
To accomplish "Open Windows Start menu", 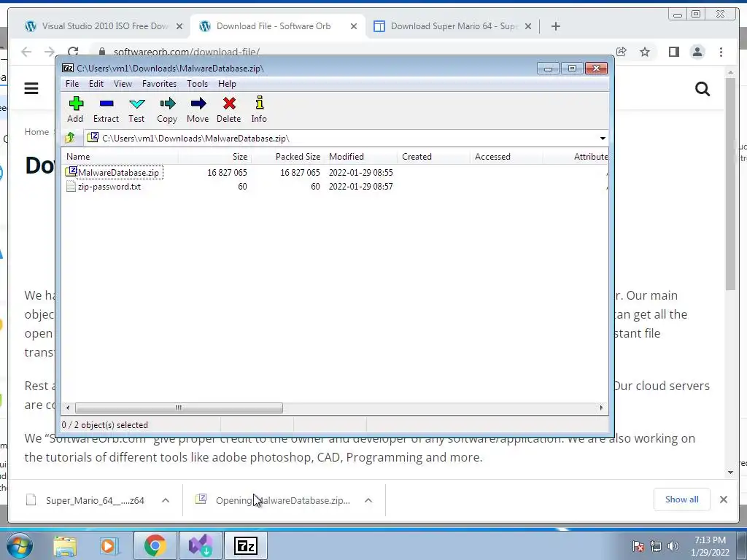I will (x=20, y=545).
